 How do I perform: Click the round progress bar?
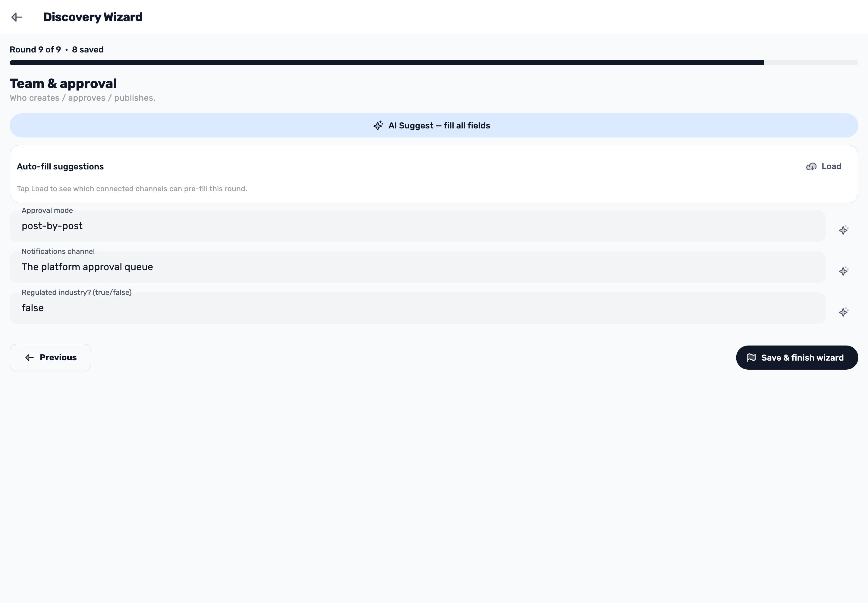point(434,63)
